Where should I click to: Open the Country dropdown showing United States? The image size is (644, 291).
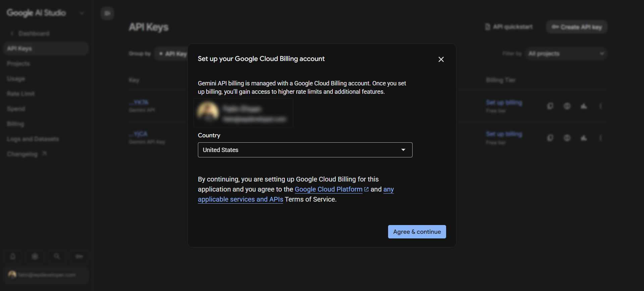tap(305, 150)
